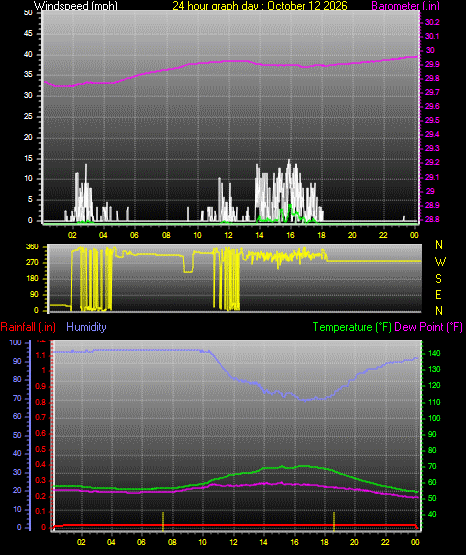Click the "120" temperature axis value
Viewport: 466px width, 555px height.
434,385
